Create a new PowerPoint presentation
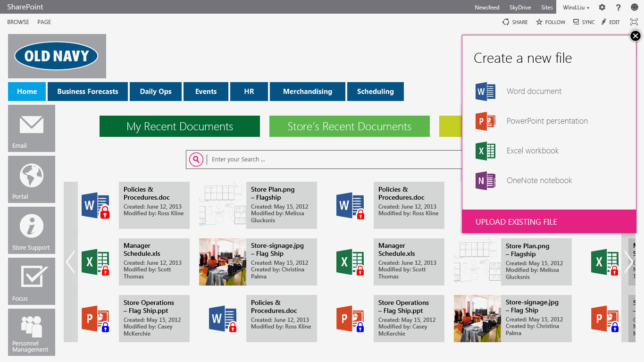This screenshot has height=362, width=644. pyautogui.click(x=547, y=121)
